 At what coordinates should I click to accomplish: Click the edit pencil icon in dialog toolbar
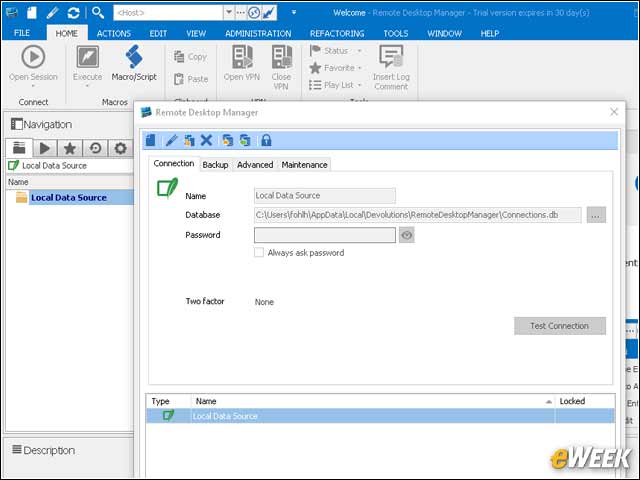click(x=171, y=140)
